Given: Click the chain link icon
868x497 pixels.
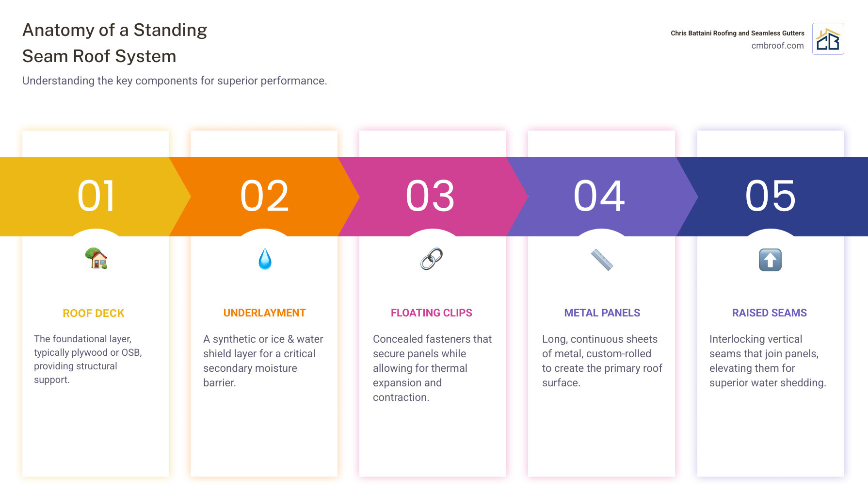Looking at the screenshot, I should tap(432, 259).
